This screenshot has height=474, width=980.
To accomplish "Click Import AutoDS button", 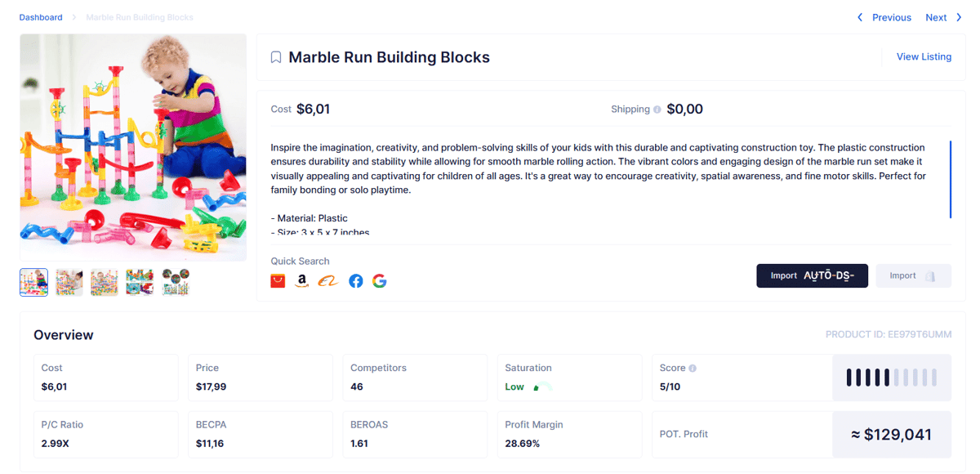I will point(812,276).
